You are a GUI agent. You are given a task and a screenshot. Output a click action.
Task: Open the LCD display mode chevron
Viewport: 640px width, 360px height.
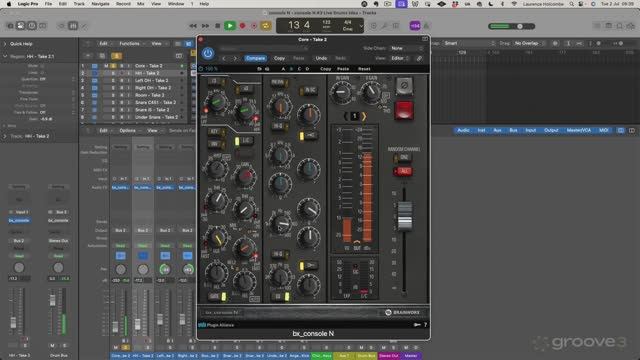coord(361,26)
